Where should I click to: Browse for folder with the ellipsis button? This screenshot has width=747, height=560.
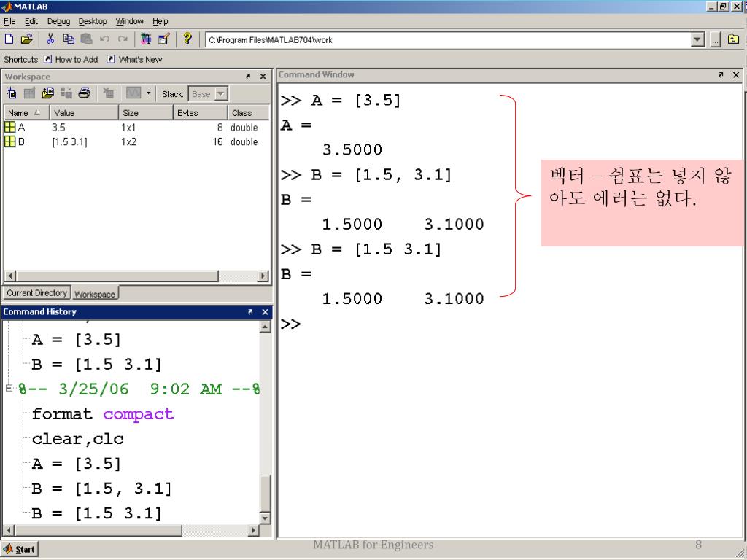coord(715,40)
